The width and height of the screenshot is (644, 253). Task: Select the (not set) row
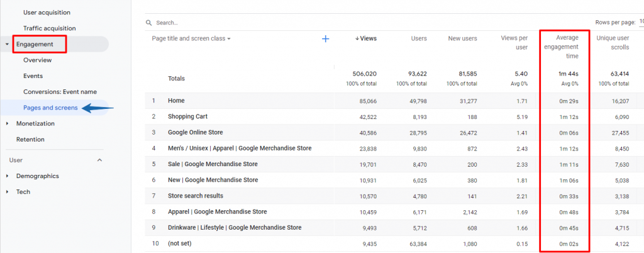click(179, 244)
